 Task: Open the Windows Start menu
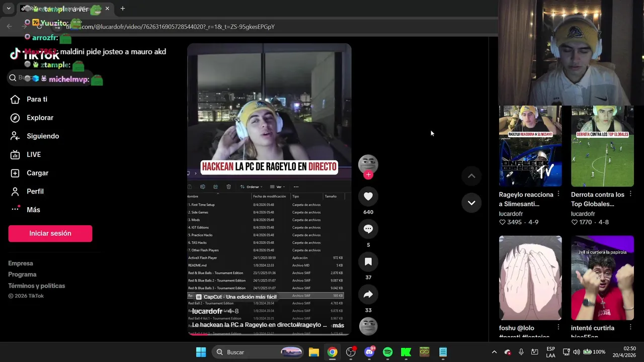[201, 352]
